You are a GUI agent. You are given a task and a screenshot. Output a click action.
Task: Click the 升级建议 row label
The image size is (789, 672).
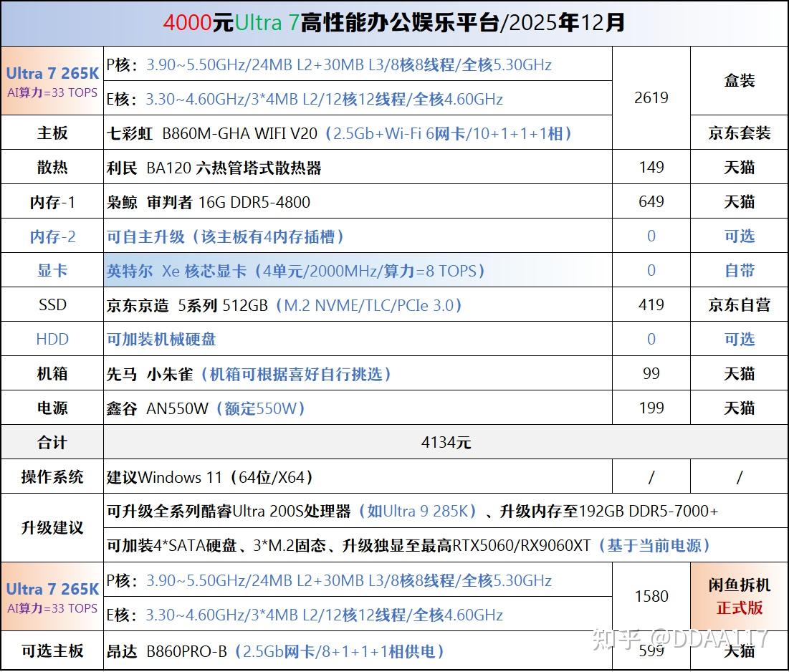[52, 527]
